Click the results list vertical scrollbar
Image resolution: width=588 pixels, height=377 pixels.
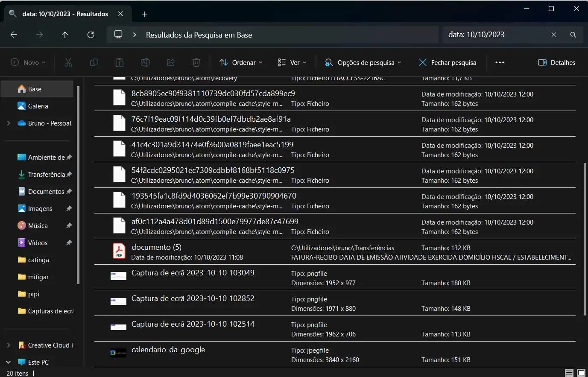585,239
